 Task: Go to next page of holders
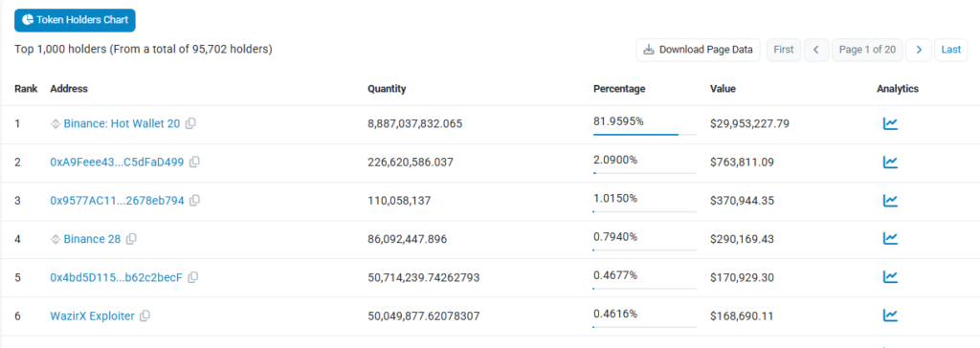click(919, 50)
